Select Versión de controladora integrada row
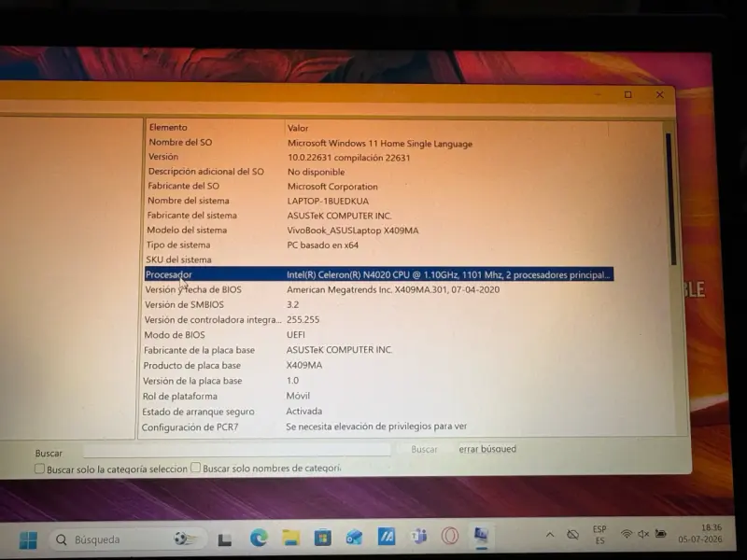 tap(379, 319)
